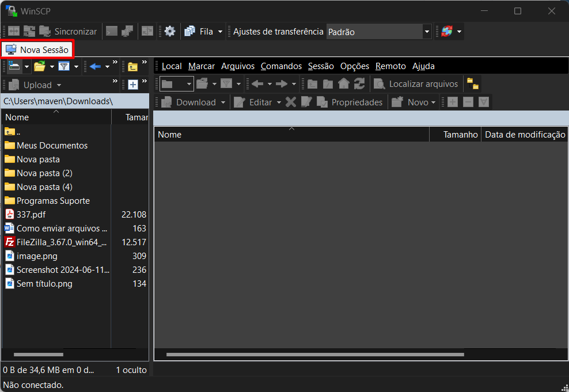The height and width of the screenshot is (392, 569).
Task: Click remote parent directory icon
Action: tap(312, 84)
